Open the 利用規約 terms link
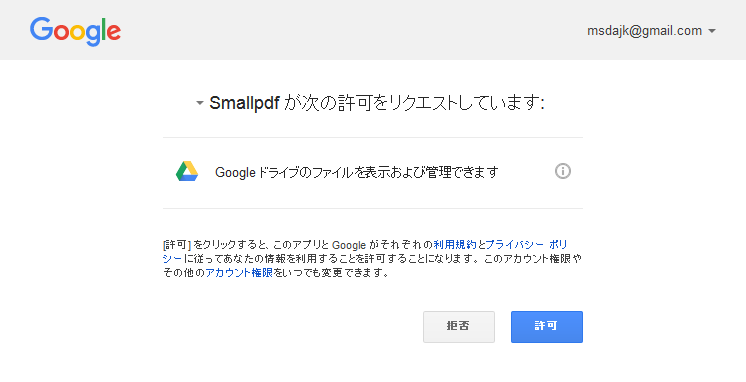The width and height of the screenshot is (746, 382). coord(455,245)
